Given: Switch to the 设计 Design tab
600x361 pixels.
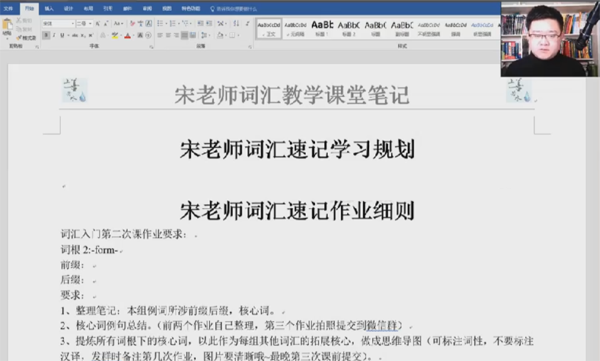Looking at the screenshot, I should [68, 8].
